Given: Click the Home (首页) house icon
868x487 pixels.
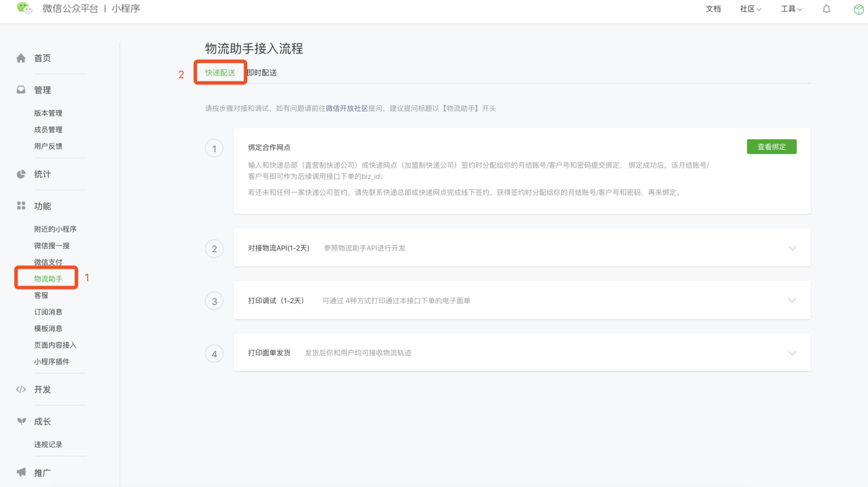Looking at the screenshot, I should [21, 58].
